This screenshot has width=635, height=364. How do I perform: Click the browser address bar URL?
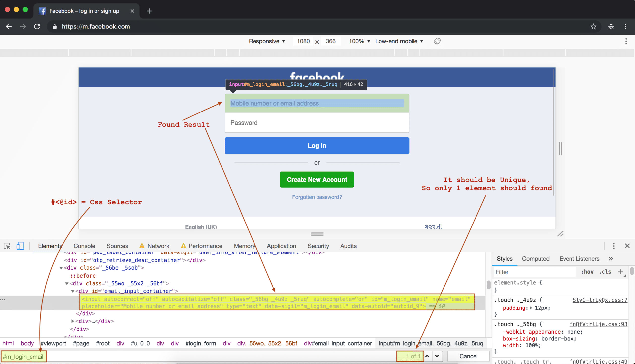pyautogui.click(x=96, y=27)
